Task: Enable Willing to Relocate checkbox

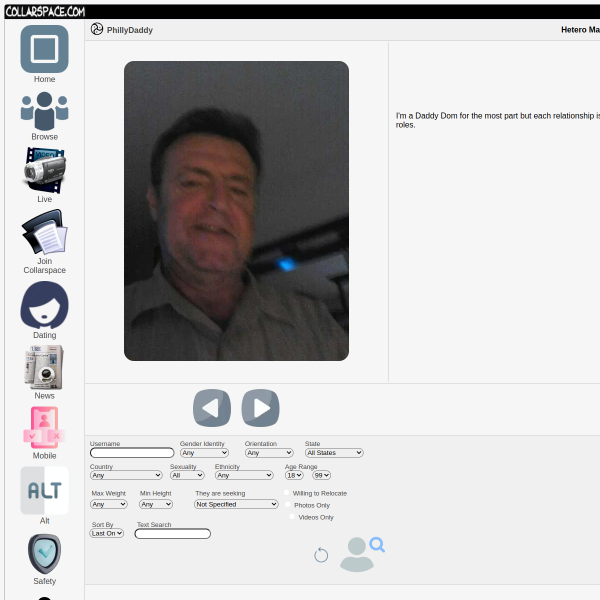Action: [x=287, y=493]
